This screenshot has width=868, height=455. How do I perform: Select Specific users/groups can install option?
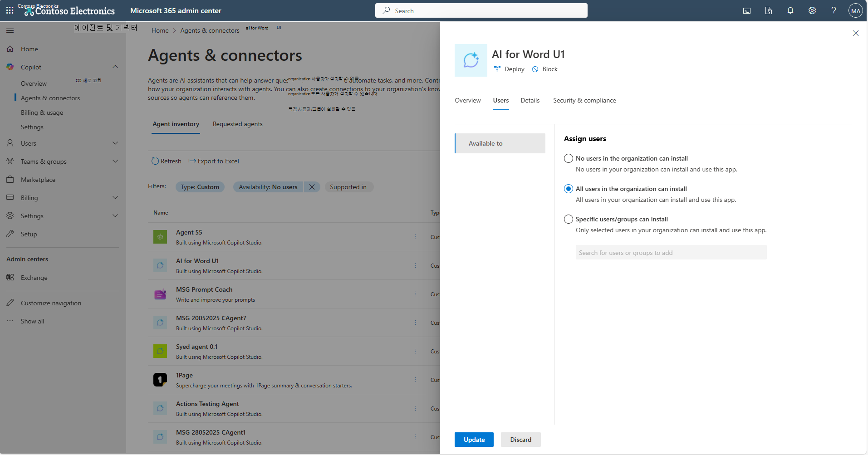point(569,219)
